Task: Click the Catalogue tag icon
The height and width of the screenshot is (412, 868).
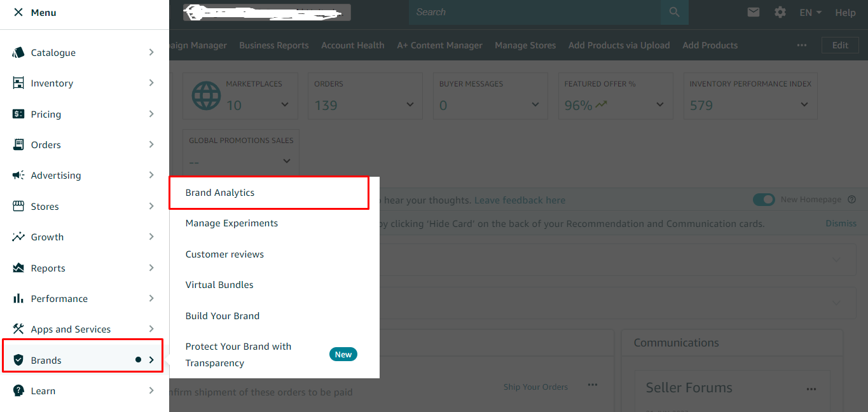Action: (x=18, y=52)
